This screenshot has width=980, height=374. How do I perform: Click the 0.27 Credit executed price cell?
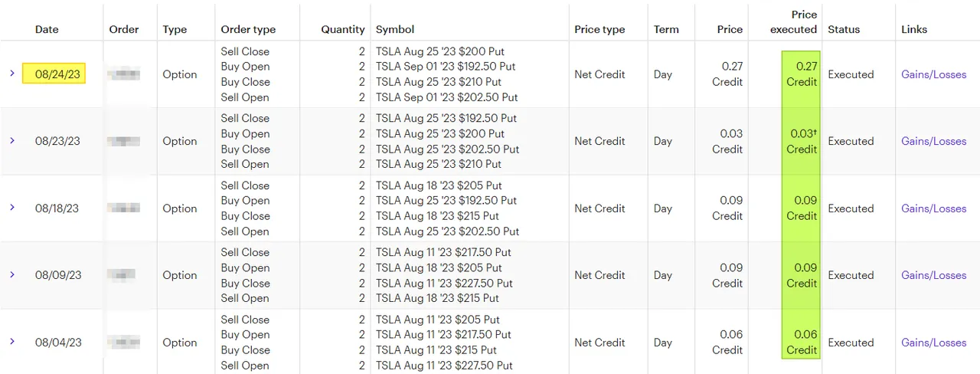[x=801, y=74]
